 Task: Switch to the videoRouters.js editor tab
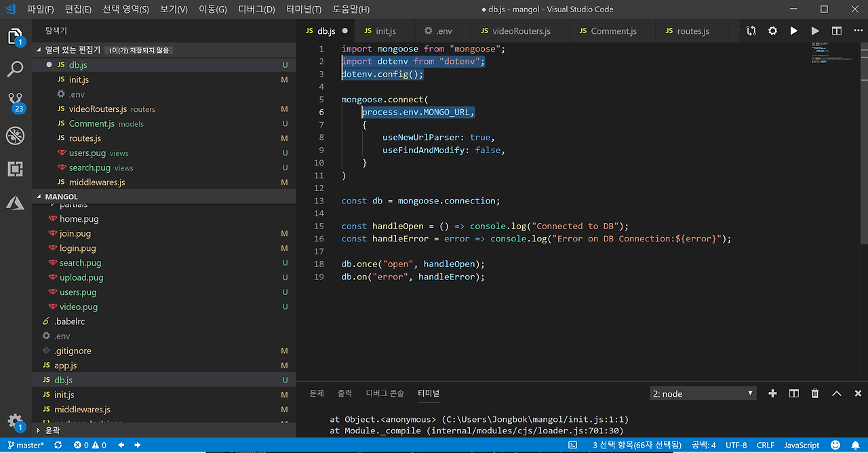(x=521, y=31)
